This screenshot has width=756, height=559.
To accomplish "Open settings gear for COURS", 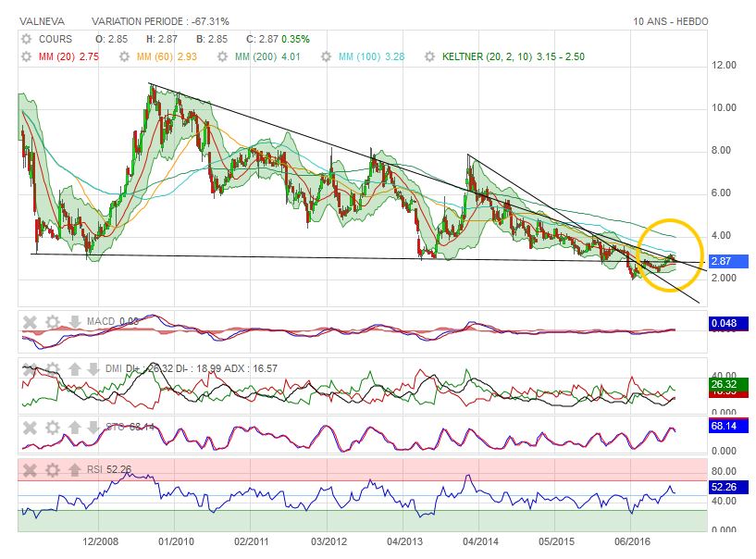I will tap(26, 39).
